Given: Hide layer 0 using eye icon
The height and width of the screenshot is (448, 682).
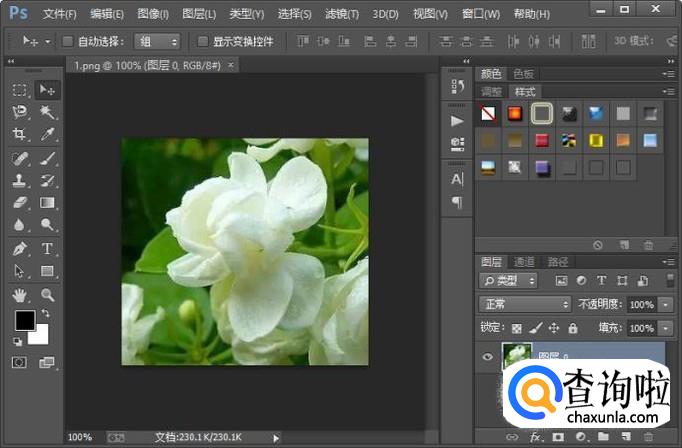Looking at the screenshot, I should pos(487,354).
